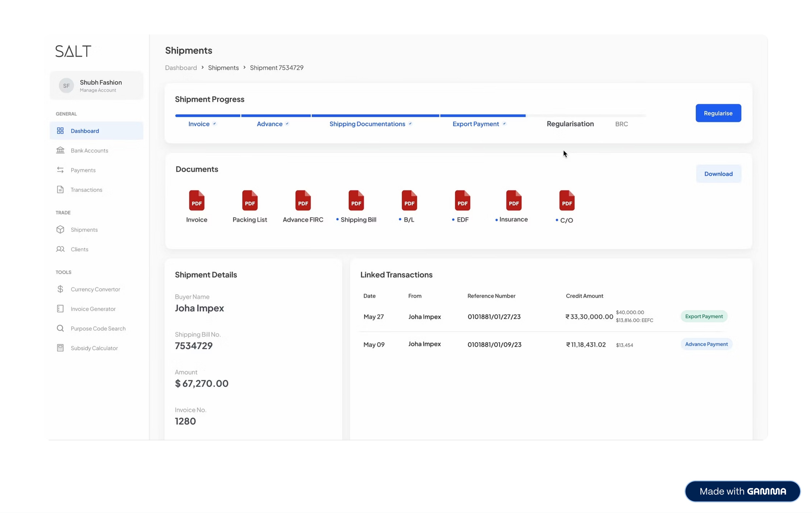Open the B/L PDF document icon
812x513 pixels.
coord(409,200)
